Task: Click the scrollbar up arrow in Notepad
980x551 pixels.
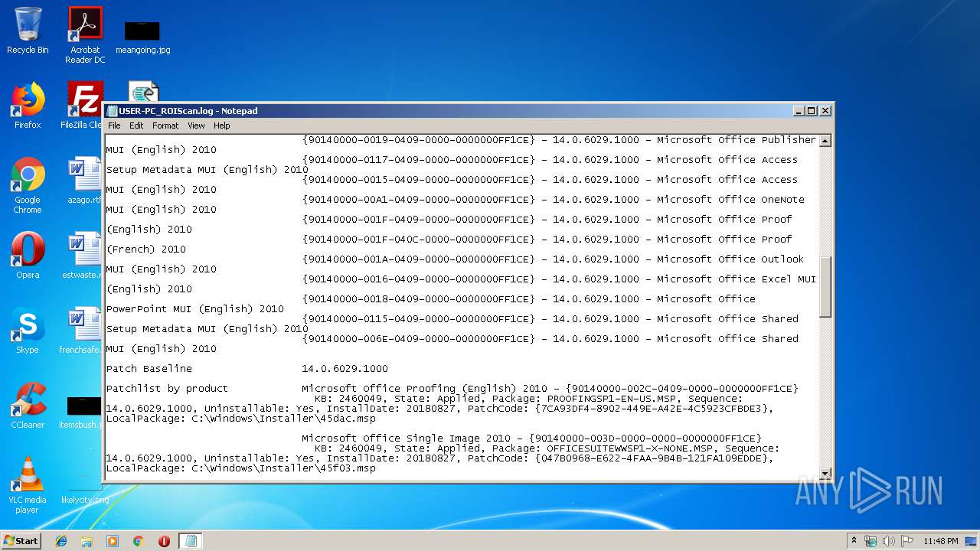Action: click(x=825, y=141)
